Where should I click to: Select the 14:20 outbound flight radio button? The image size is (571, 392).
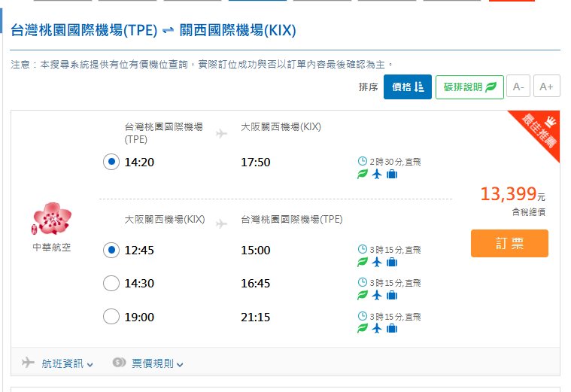(x=111, y=162)
